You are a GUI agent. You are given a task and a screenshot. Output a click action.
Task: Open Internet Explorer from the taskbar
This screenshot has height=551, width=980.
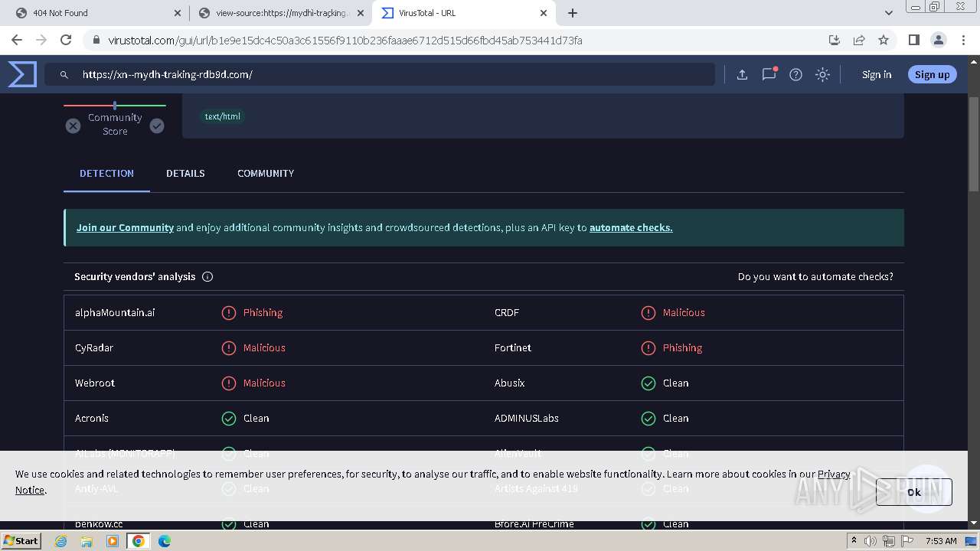click(60, 541)
